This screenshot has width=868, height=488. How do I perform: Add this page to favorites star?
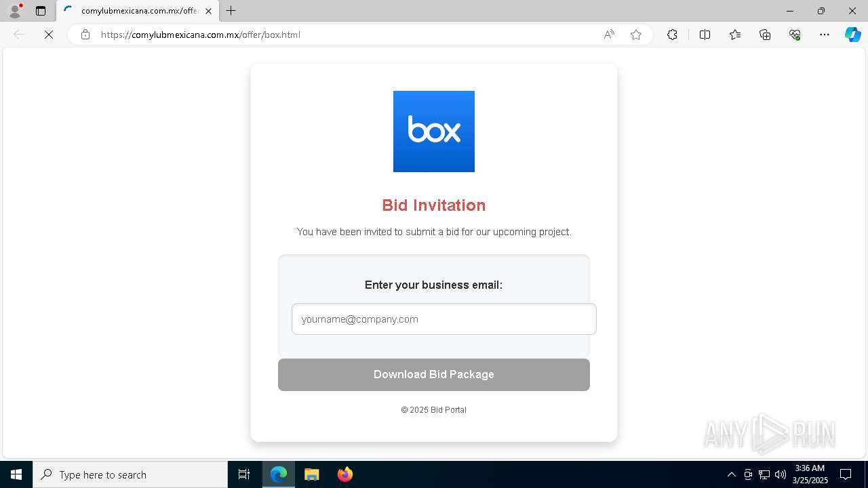(636, 35)
